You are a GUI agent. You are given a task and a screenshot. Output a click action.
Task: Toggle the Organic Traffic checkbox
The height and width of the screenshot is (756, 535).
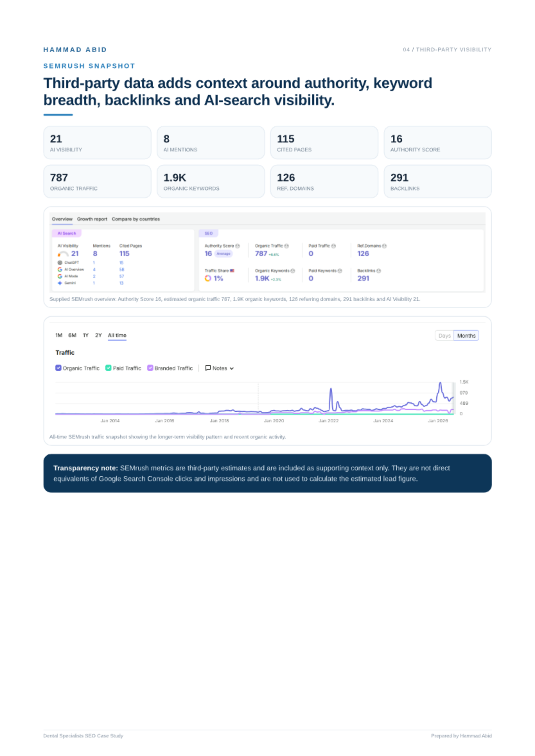pyautogui.click(x=58, y=368)
